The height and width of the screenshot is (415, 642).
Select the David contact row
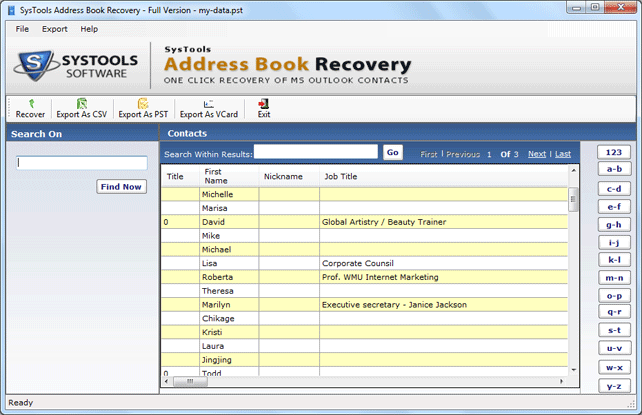pyautogui.click(x=364, y=222)
